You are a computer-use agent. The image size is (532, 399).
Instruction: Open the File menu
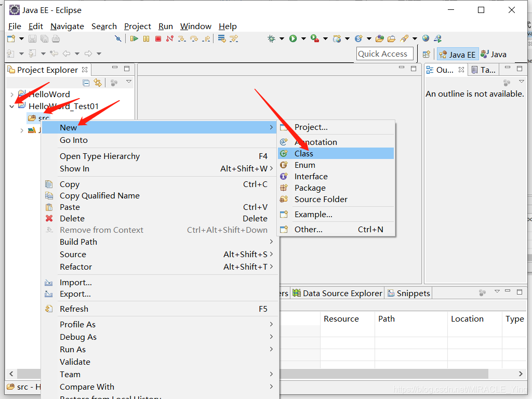pos(15,26)
